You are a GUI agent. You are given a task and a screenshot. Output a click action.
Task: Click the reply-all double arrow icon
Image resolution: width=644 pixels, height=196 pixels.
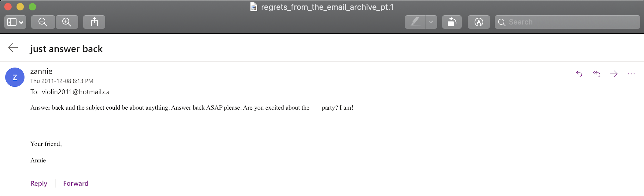pos(596,74)
